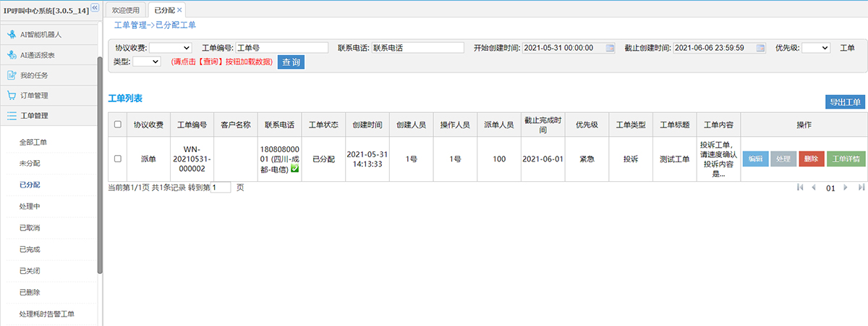Focus the 工单编号 input field

pos(282,48)
